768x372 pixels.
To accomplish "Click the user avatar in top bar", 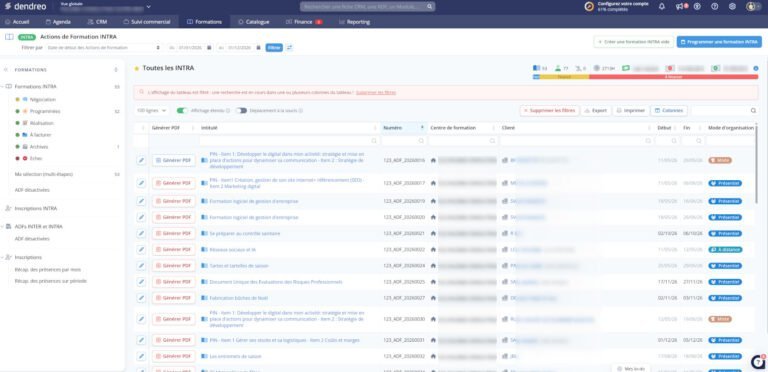I will click(752, 6).
